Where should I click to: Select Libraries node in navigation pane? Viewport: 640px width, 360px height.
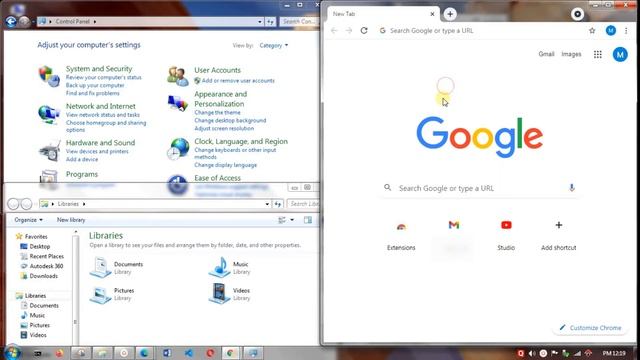[x=36, y=296]
